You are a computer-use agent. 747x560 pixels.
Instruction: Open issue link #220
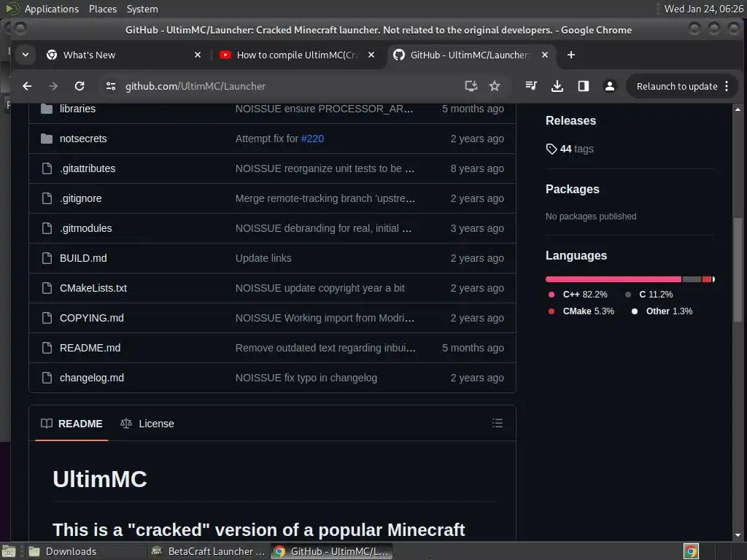click(x=312, y=139)
